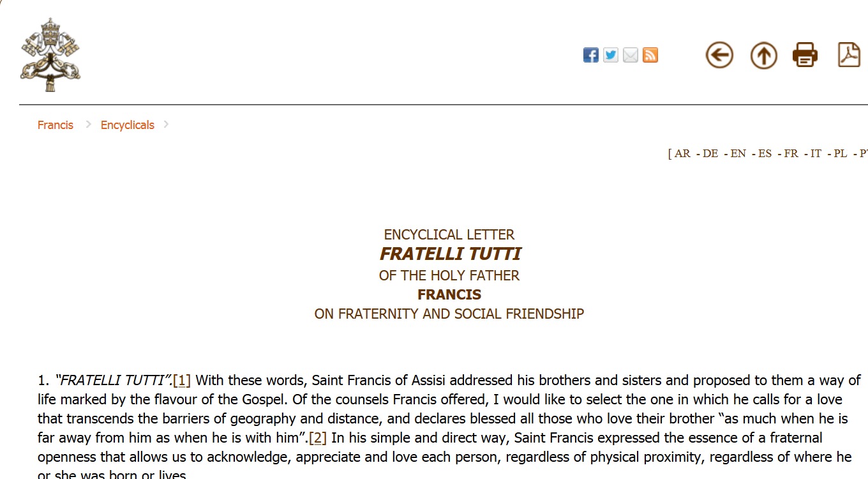This screenshot has width=868, height=479.
Task: Switch language to Spanish (ES)
Action: (x=765, y=153)
